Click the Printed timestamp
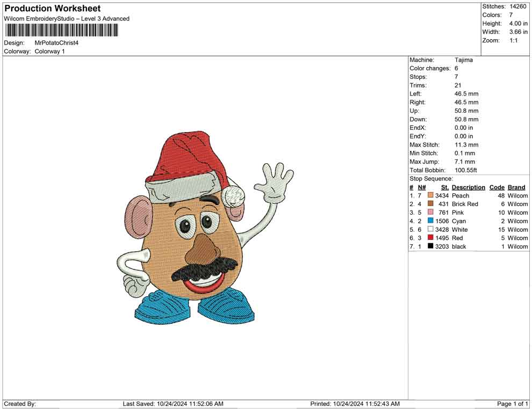 coord(355,404)
